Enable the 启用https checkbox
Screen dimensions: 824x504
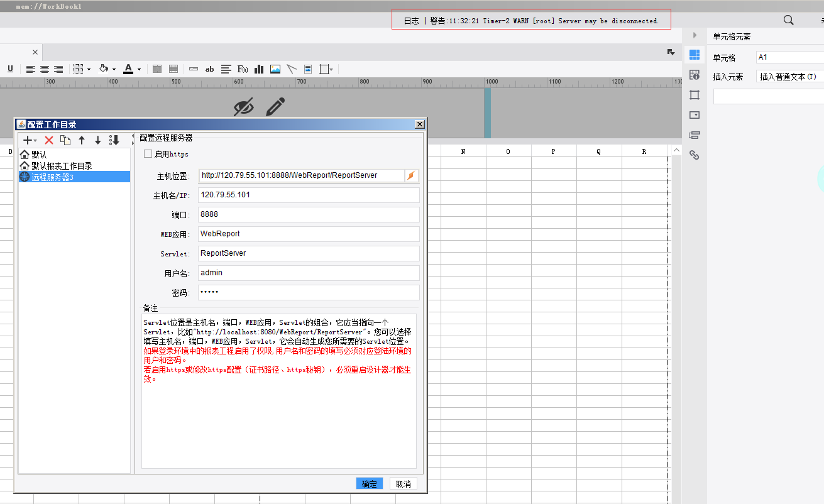coord(148,154)
